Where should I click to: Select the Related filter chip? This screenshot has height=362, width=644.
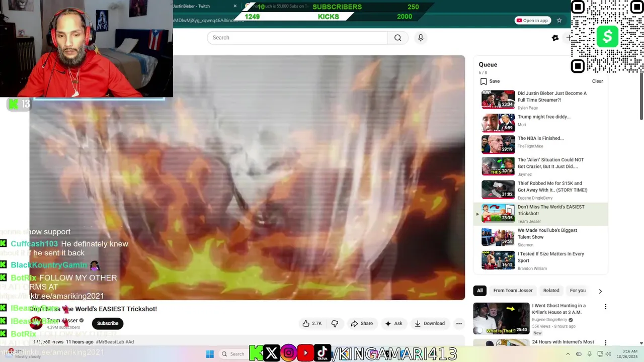[x=551, y=291]
